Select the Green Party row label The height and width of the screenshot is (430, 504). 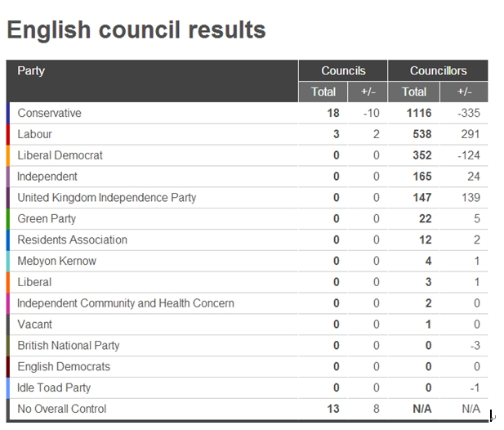coord(47,219)
